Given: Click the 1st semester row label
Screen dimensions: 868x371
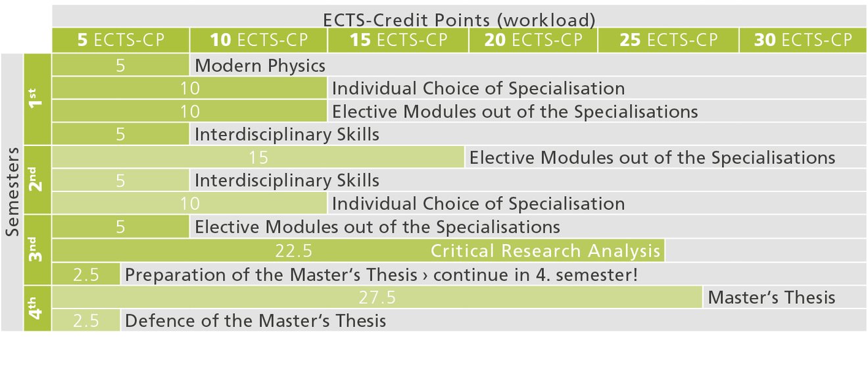Looking at the screenshot, I should coord(37,99).
